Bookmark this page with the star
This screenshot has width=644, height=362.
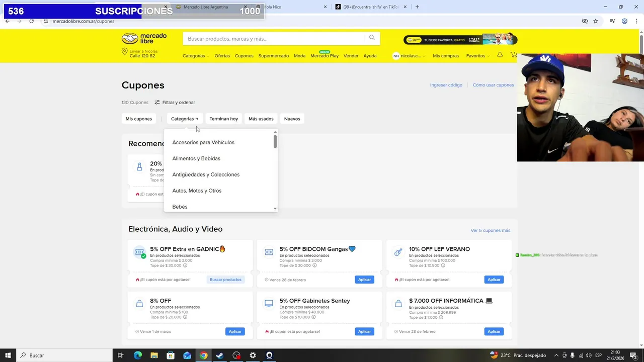[x=596, y=21]
